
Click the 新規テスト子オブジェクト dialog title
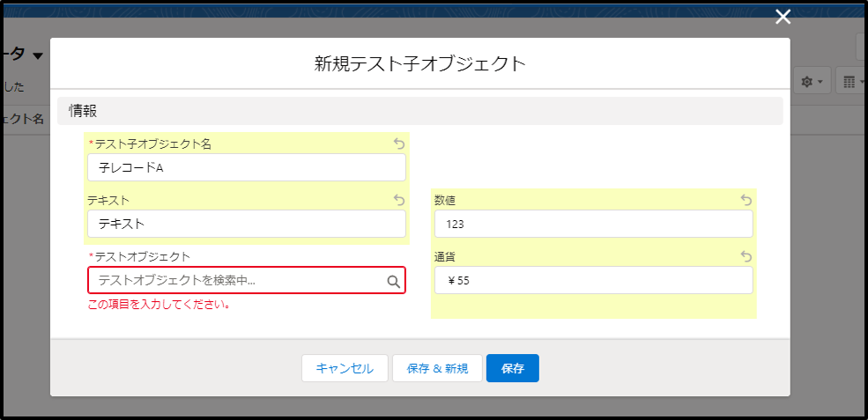pos(419,63)
